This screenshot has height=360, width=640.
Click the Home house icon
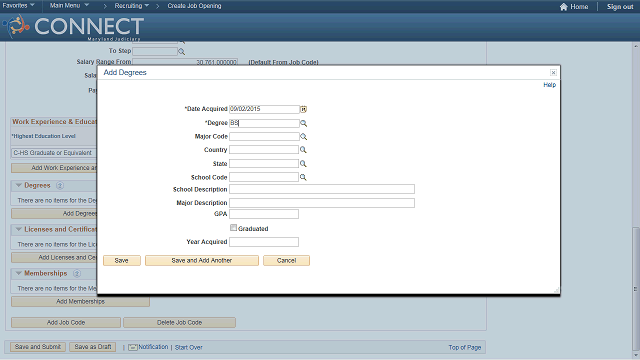pyautogui.click(x=564, y=7)
